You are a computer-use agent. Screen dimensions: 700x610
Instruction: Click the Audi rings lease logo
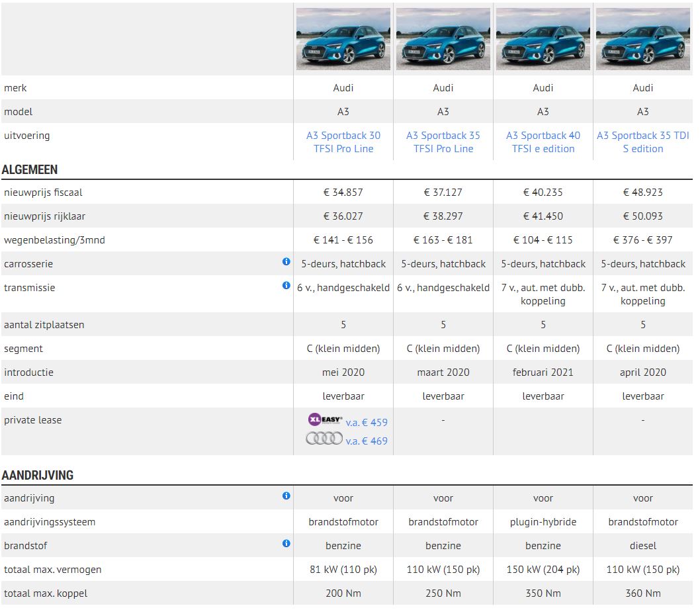[x=325, y=439]
